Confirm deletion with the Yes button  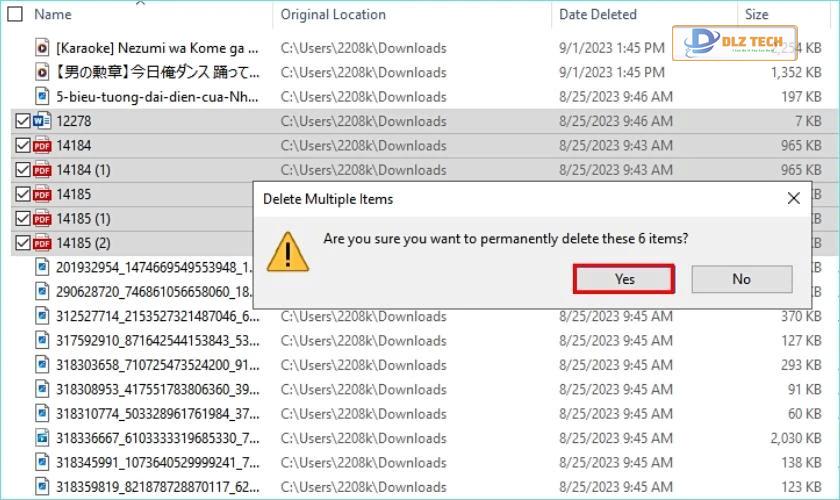click(x=624, y=279)
